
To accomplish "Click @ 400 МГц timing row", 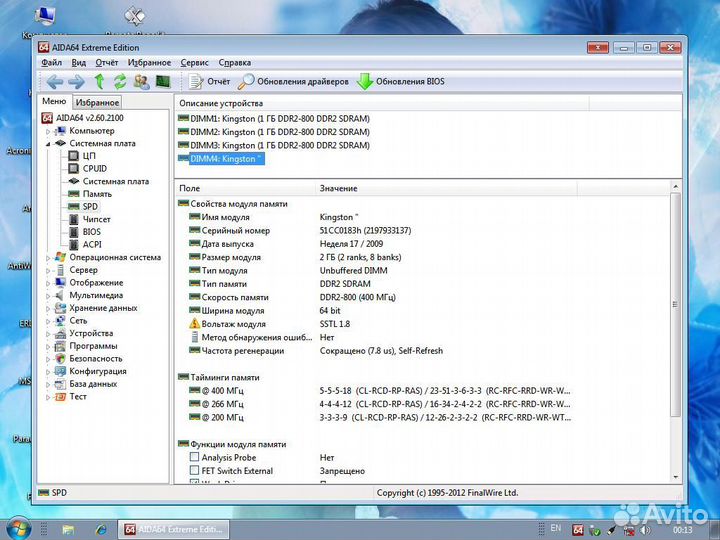I will point(380,391).
